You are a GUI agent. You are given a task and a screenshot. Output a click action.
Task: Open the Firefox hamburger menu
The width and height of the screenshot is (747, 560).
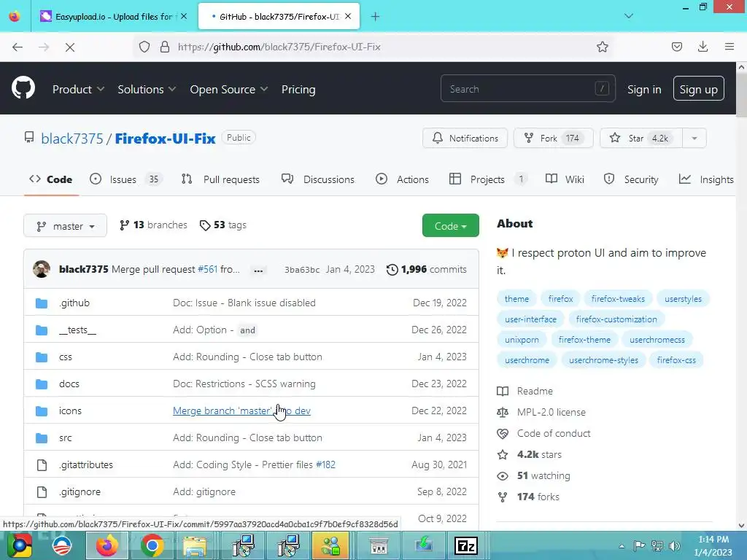729,47
